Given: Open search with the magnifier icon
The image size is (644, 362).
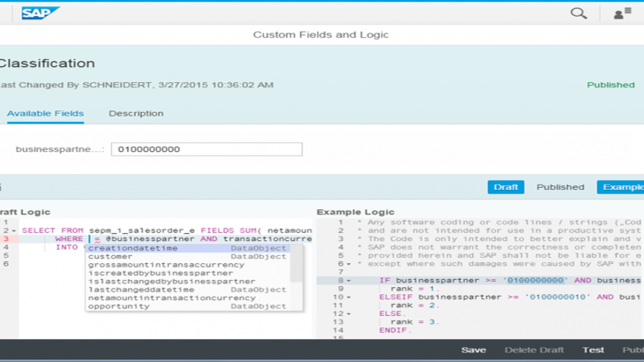Looking at the screenshot, I should [579, 13].
